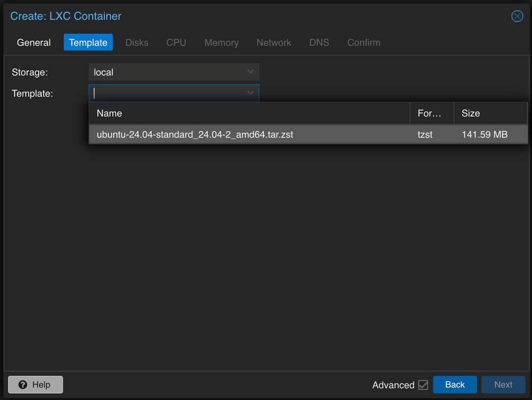The image size is (532, 400).
Task: Sort templates by Name column
Action: tap(249, 113)
